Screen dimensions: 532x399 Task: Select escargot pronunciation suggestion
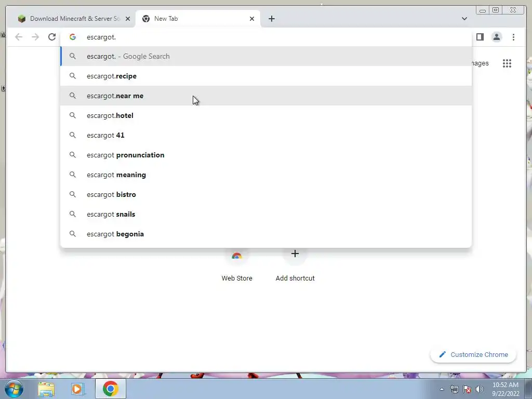pos(266,155)
